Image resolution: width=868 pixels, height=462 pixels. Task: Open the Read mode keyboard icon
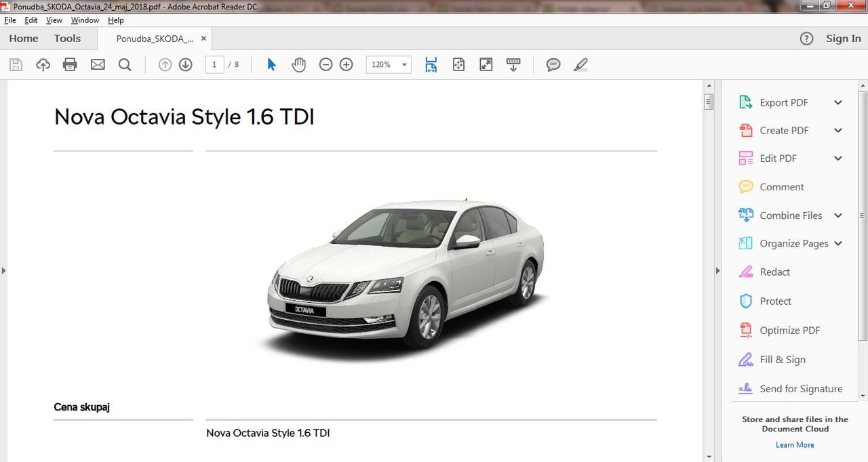point(513,65)
